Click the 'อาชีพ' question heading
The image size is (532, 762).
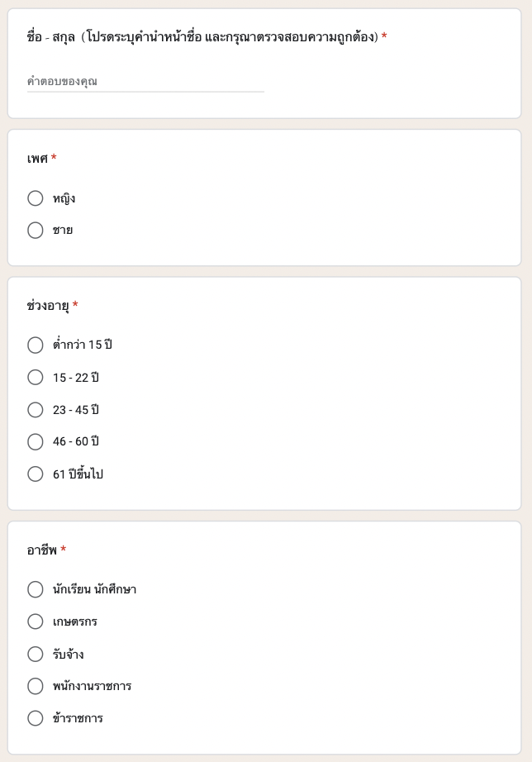(x=42, y=550)
